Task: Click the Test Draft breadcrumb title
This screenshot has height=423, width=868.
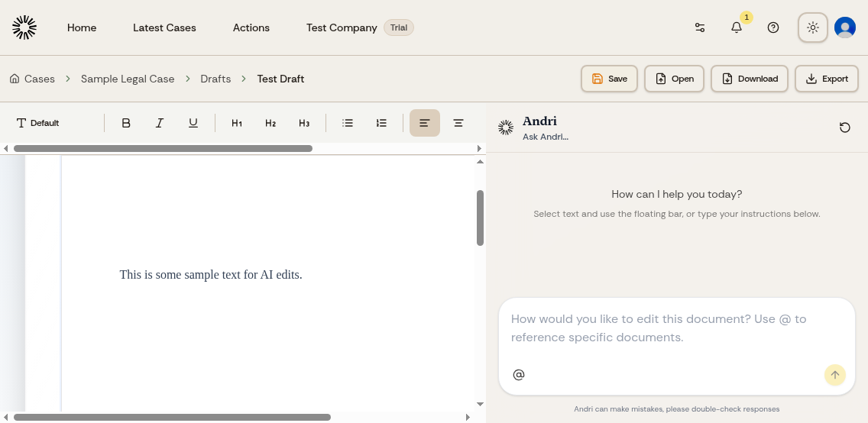Action: coord(280,79)
